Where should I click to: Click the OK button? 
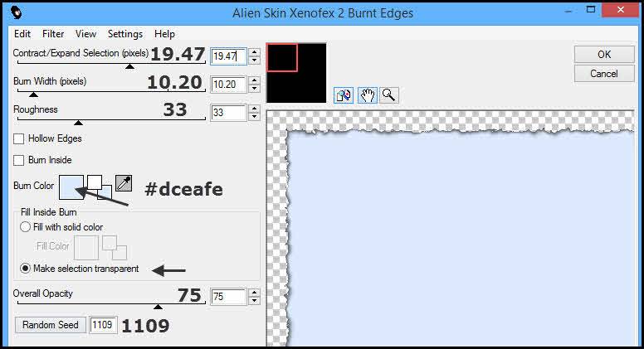pos(604,54)
